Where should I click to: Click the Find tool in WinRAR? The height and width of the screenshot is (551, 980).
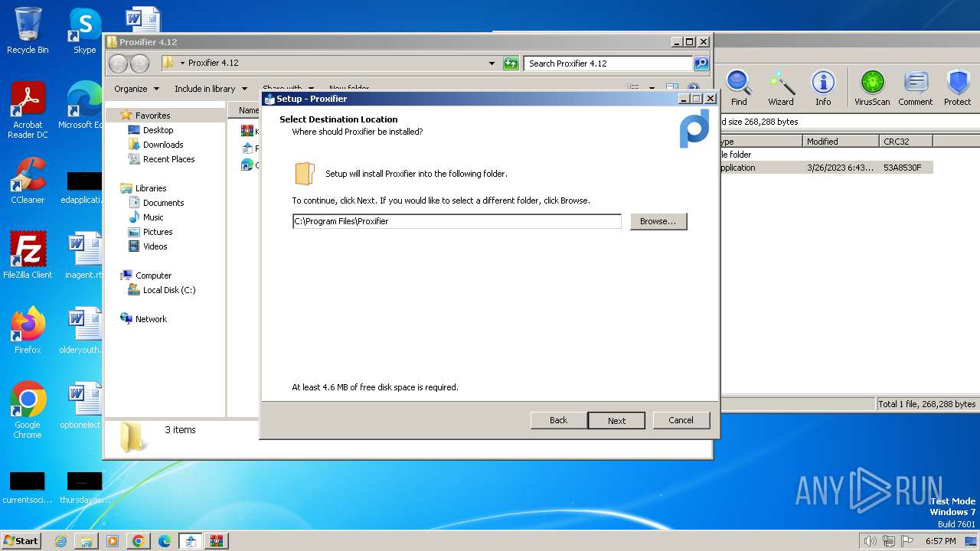[x=739, y=88]
